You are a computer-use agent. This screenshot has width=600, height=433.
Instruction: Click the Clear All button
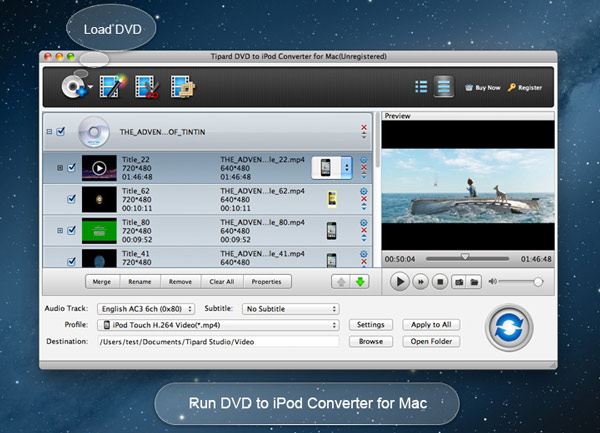click(x=222, y=282)
